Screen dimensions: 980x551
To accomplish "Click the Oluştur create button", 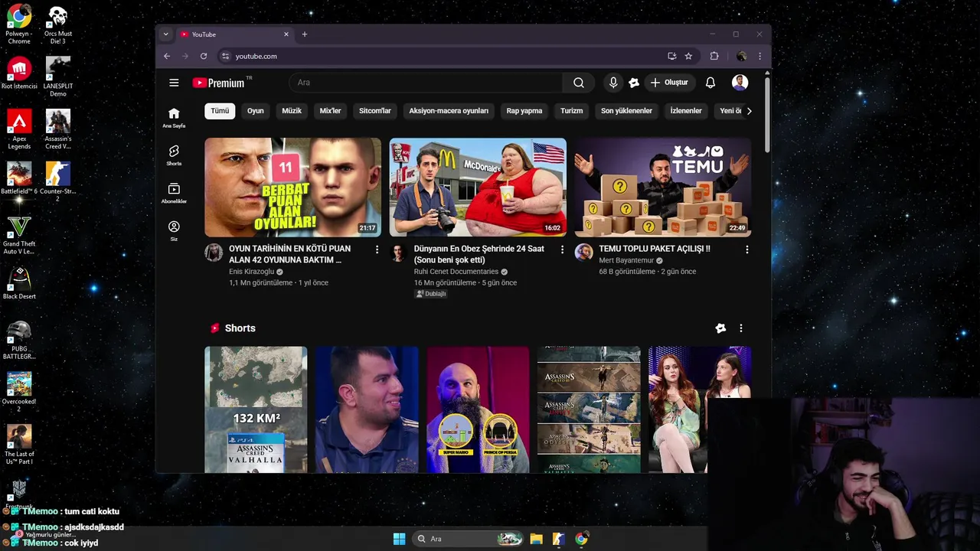I will [669, 83].
